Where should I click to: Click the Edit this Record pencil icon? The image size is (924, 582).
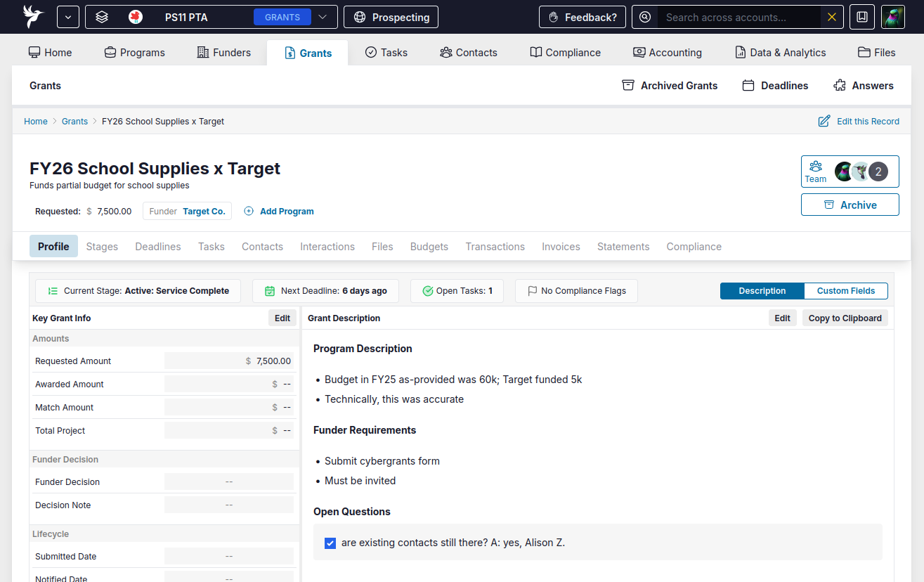pos(824,122)
